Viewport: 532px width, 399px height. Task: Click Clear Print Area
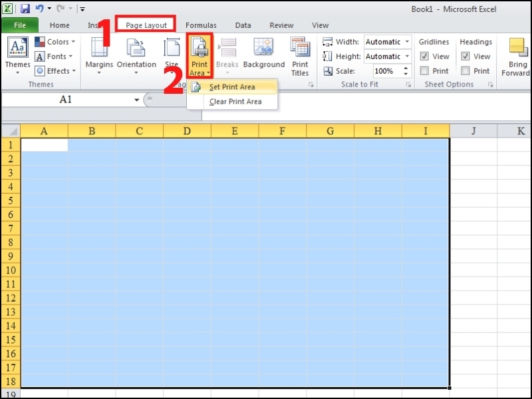tap(236, 101)
